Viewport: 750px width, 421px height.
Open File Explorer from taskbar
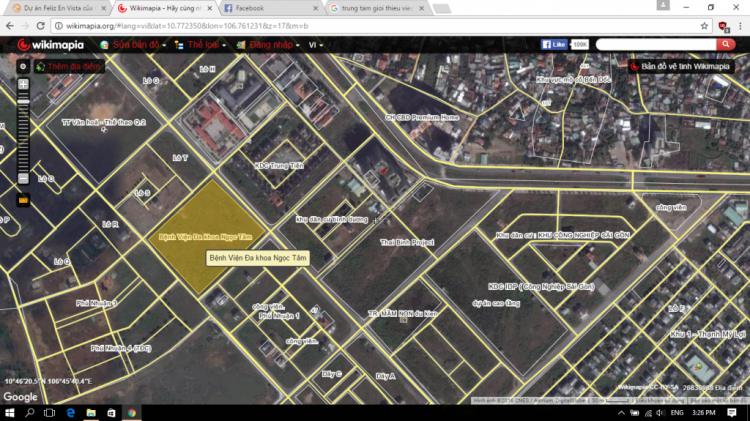click(x=91, y=412)
